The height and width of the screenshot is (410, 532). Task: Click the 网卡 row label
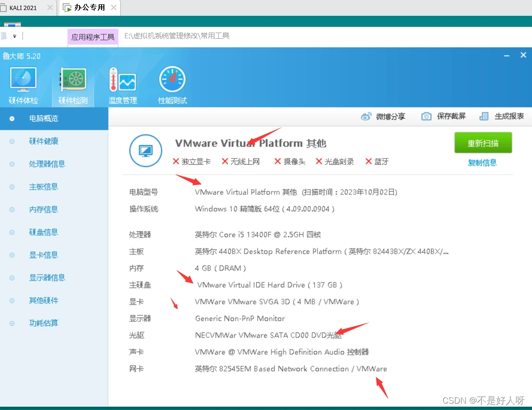click(136, 369)
